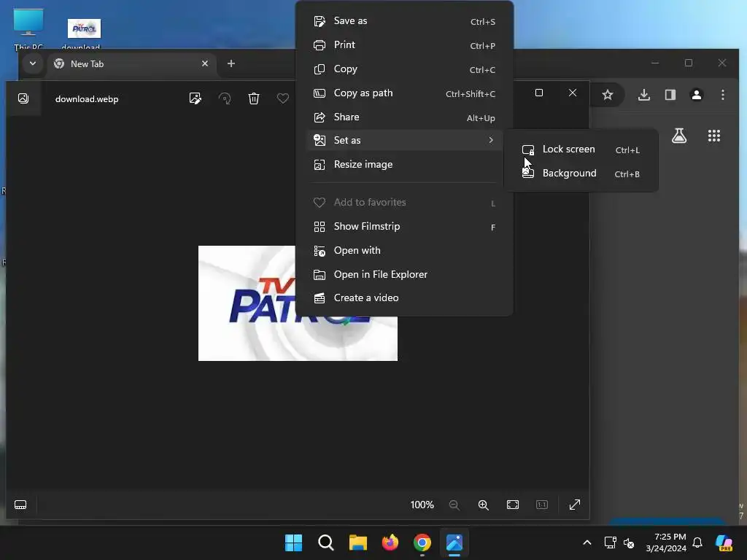Select Resize image option
Viewport: 747px width, 560px height.
(x=404, y=164)
